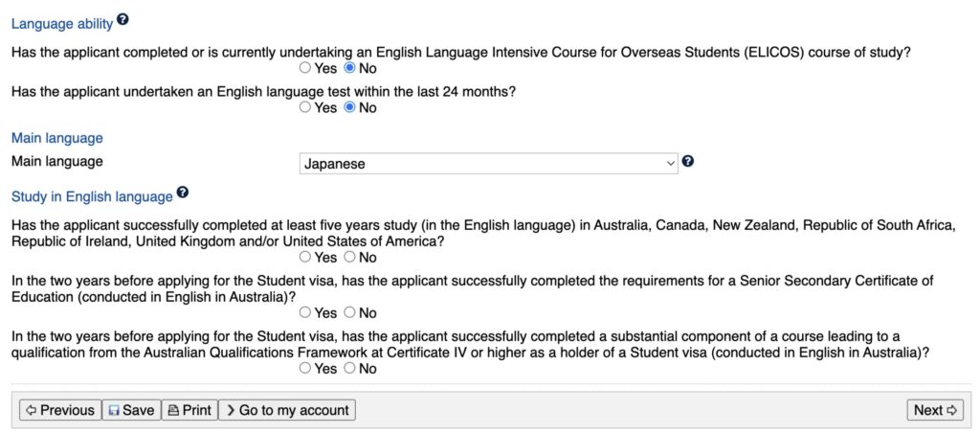Go back with the Previous button
The width and height of the screenshot is (980, 434).
pyautogui.click(x=59, y=410)
